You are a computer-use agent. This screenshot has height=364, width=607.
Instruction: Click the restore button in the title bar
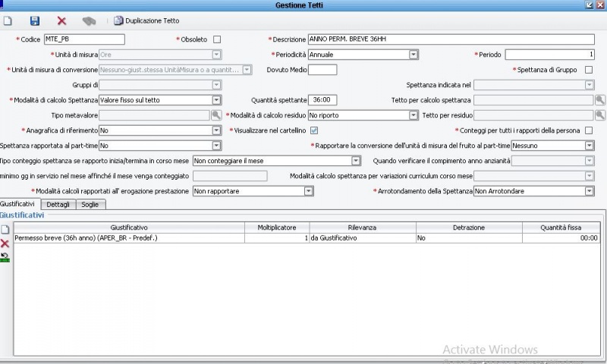(590, 5)
